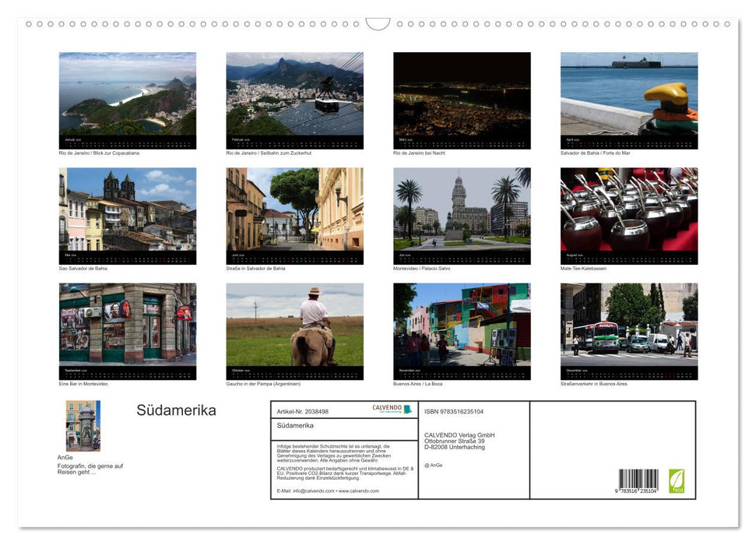This screenshot has width=756, height=545.
Task: Open the Rio de Janeiro bei Nacht image
Action: click(462, 99)
